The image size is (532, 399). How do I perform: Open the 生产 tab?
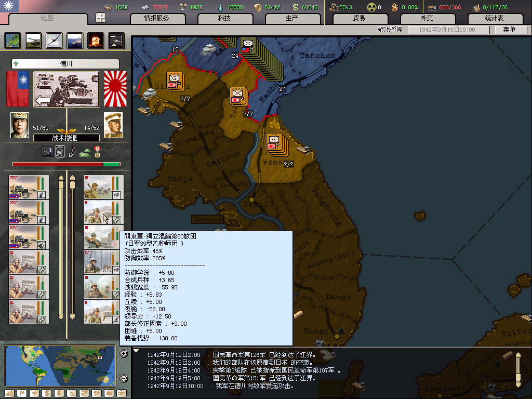292,18
